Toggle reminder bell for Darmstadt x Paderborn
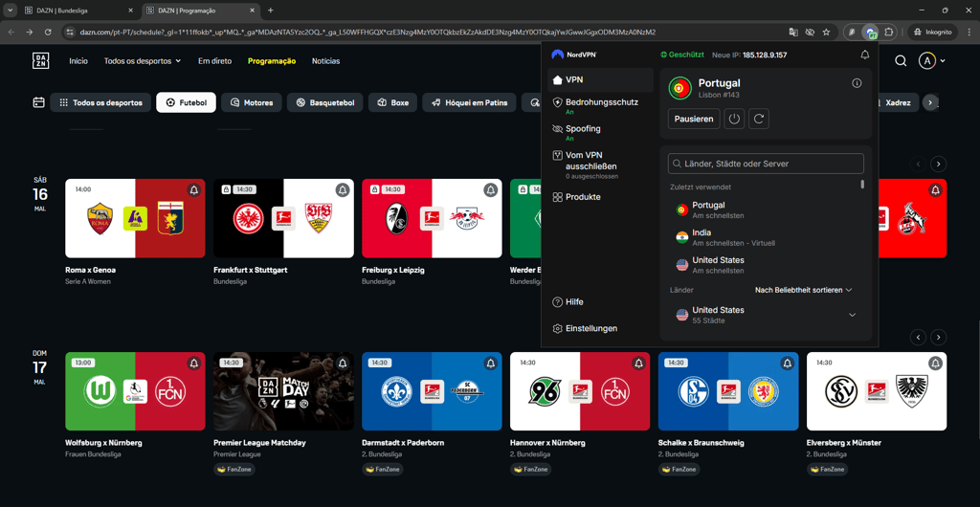Screen dimensions: 980x507 491,363
